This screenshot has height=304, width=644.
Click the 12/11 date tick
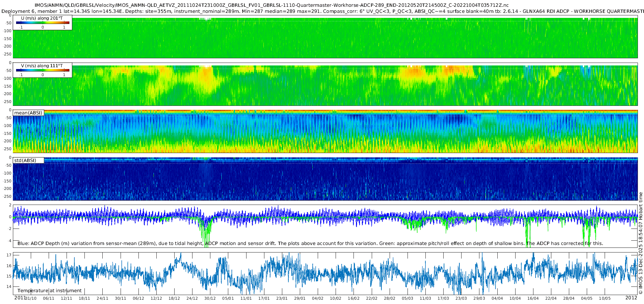[x=67, y=298]
